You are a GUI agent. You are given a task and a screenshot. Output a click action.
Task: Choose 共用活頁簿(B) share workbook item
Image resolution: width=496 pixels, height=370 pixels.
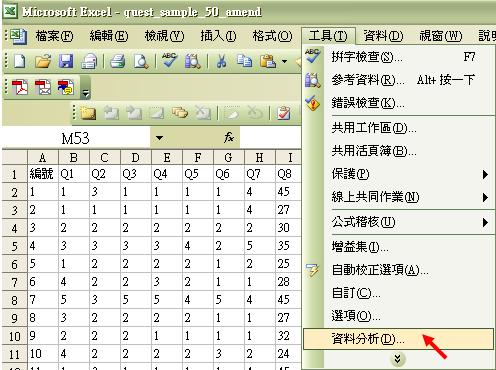[398, 151]
